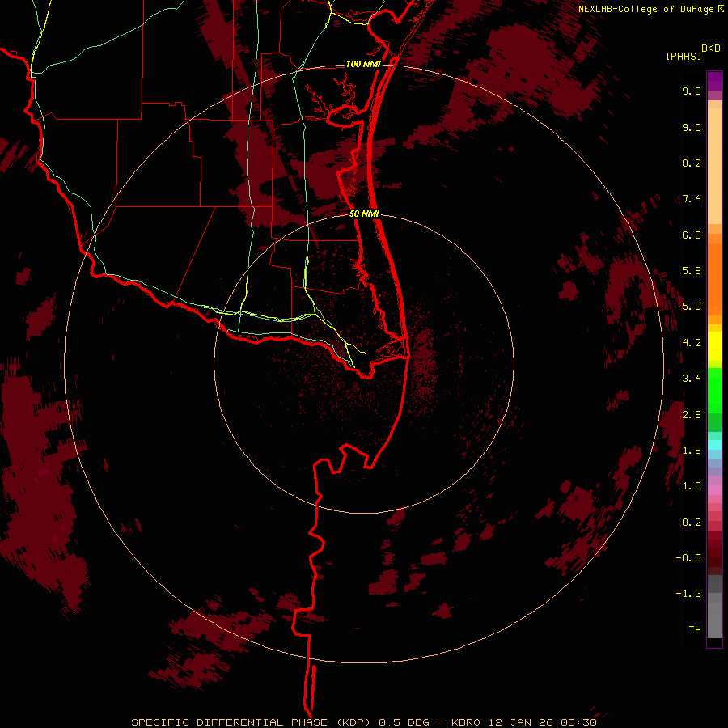The image size is (728, 728).
Task: Click the 3.4 legend value
Action: pos(692,379)
